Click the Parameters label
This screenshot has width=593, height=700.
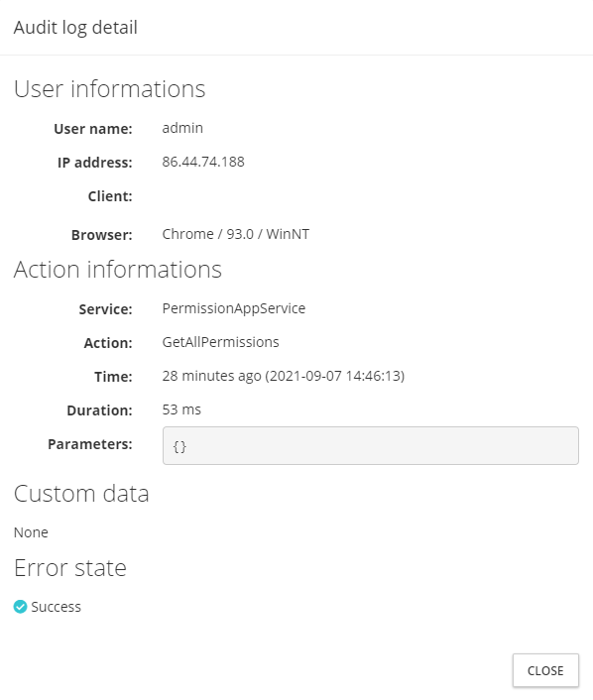point(90,444)
